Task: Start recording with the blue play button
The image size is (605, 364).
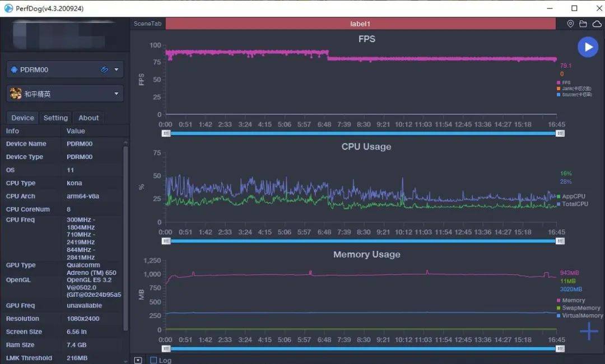Action: coord(588,47)
